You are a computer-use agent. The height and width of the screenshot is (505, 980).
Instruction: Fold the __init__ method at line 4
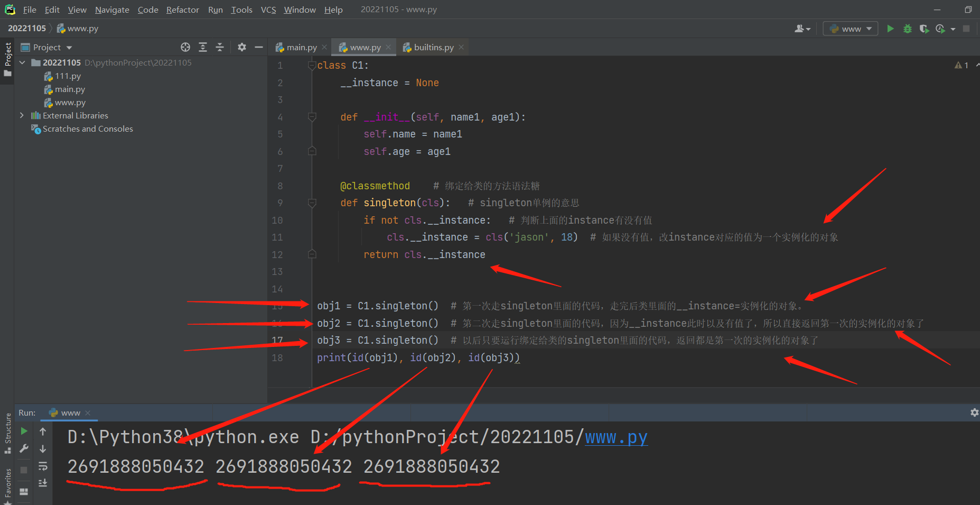(x=312, y=117)
